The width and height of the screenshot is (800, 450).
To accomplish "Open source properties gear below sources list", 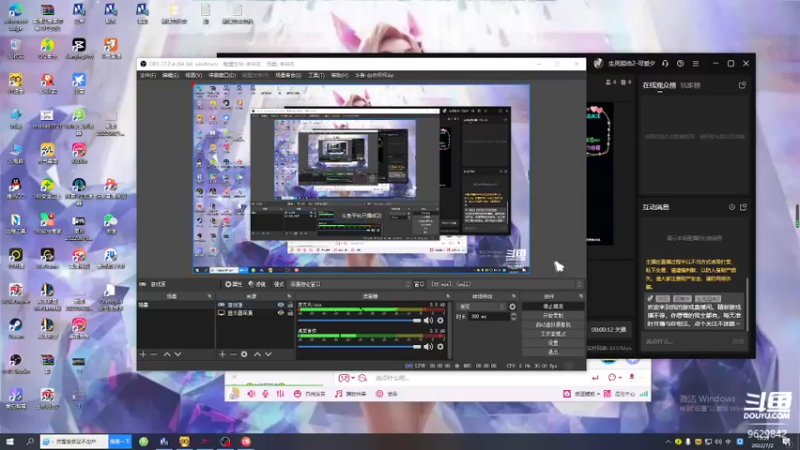I will coord(244,354).
